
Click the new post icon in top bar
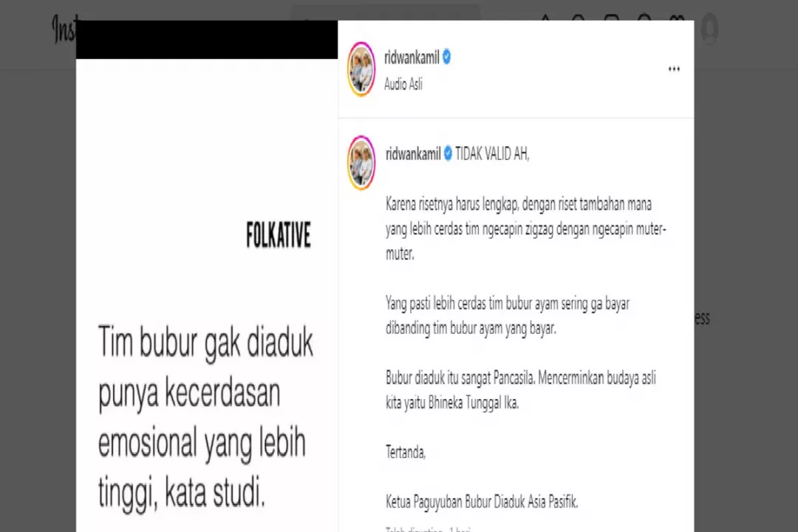pos(611,17)
